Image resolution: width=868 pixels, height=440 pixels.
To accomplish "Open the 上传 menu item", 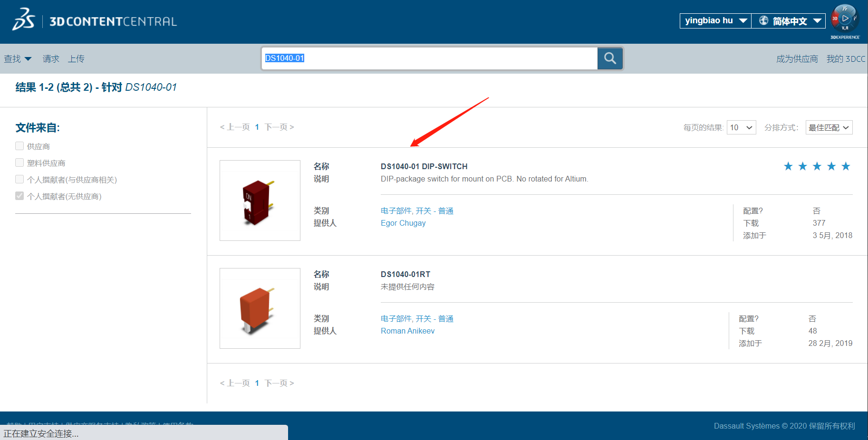I will click(76, 59).
